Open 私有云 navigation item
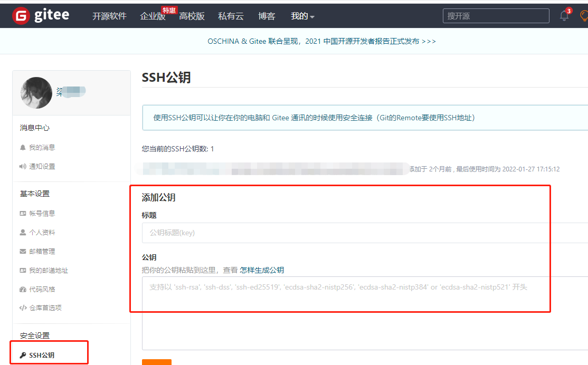This screenshot has height=365, width=588. click(x=231, y=16)
